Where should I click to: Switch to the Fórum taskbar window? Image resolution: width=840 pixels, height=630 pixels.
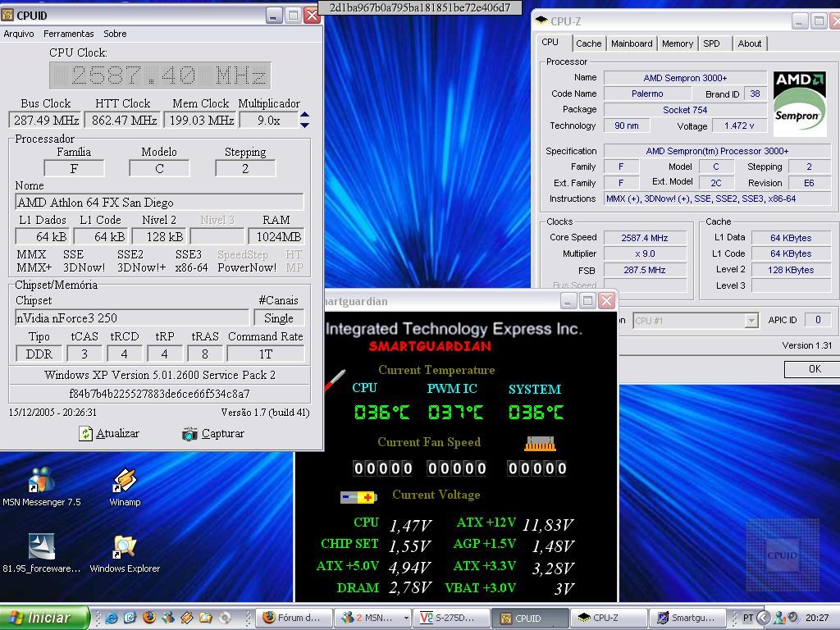294,618
